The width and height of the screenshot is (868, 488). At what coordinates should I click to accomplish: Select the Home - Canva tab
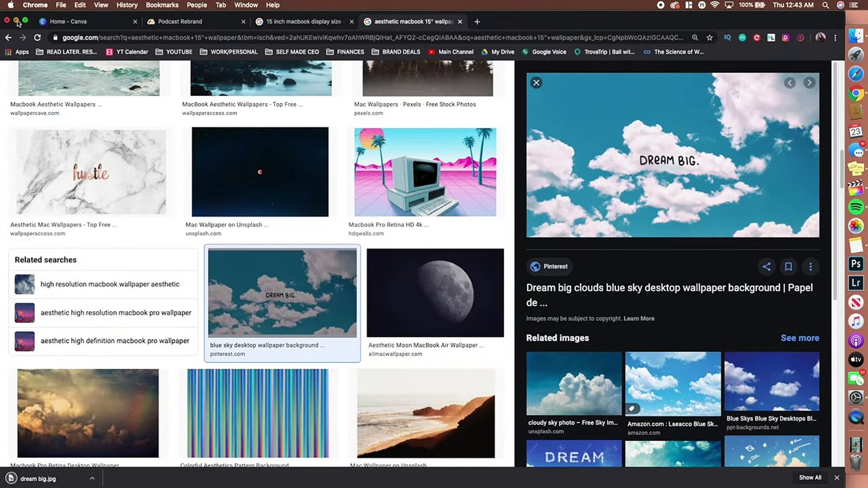point(67,21)
